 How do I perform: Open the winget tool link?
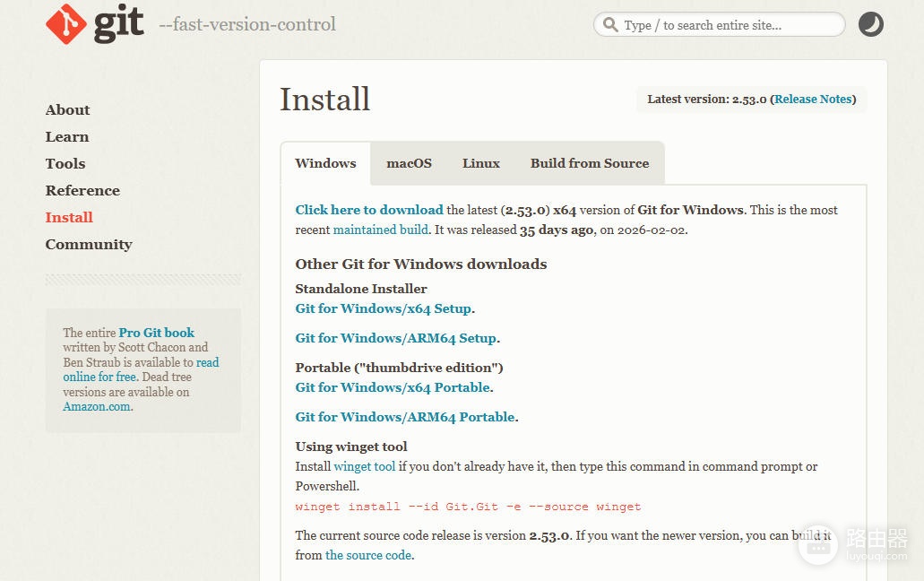pyautogui.click(x=364, y=467)
